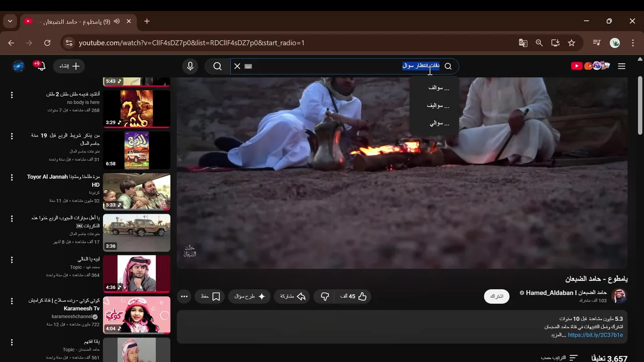Open more actions (three dots) under the video
644x362 pixels.
184,297
